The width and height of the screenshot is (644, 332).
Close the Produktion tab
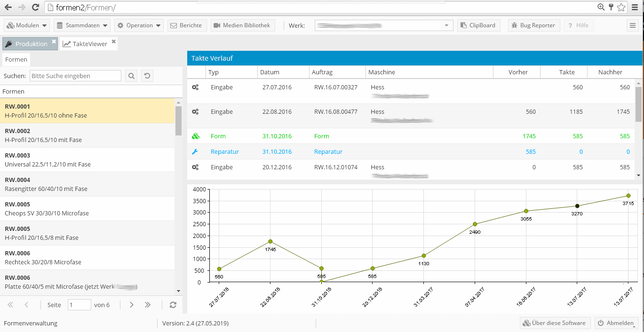[x=54, y=41]
